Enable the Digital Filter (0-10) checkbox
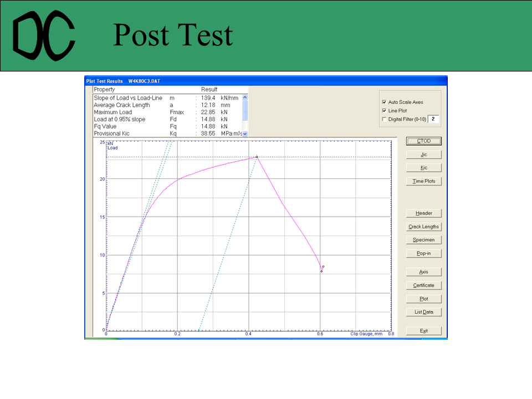The height and width of the screenshot is (399, 532). click(385, 119)
